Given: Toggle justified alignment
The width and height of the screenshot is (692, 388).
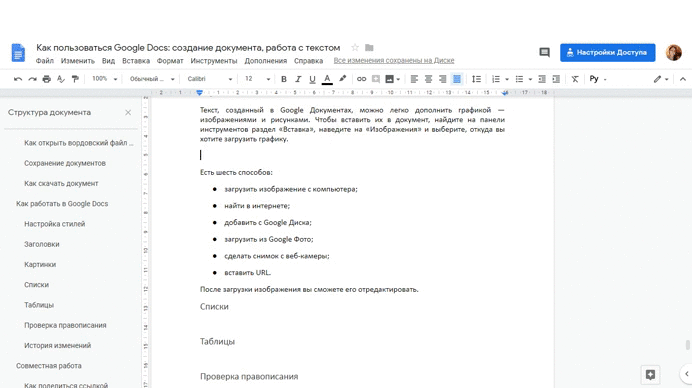Looking at the screenshot, I should tap(457, 79).
